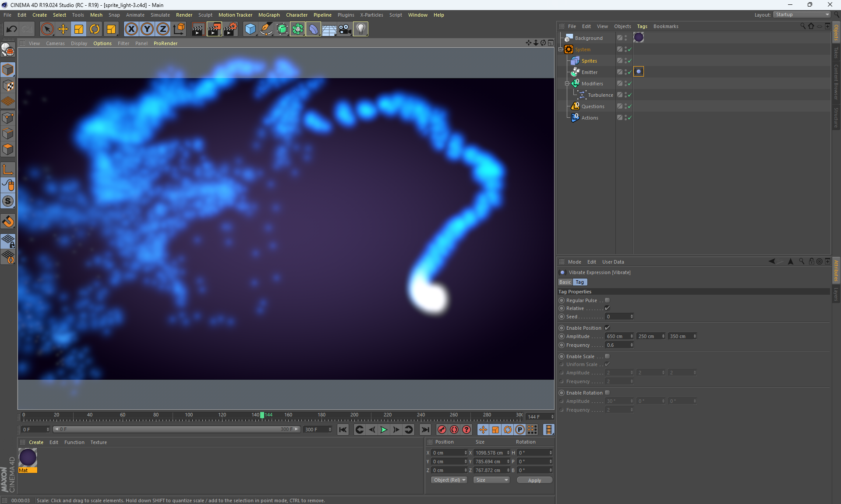Click the Apply button
This screenshot has height=504, width=841.
(534, 480)
